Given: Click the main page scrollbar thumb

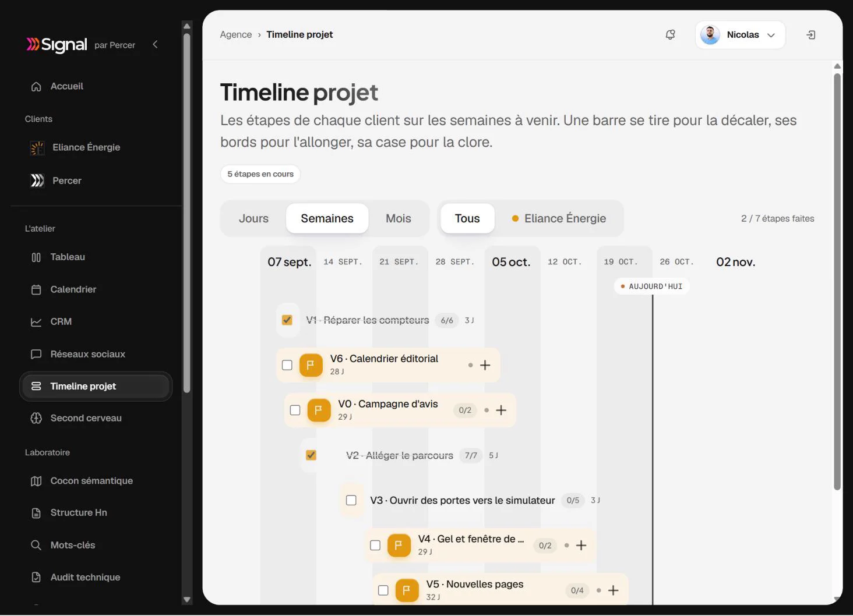Looking at the screenshot, I should [837, 281].
